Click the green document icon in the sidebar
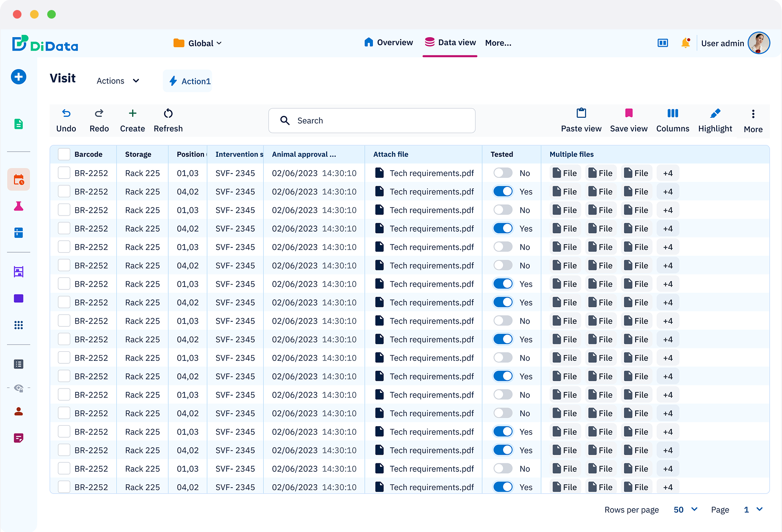 coord(18,124)
